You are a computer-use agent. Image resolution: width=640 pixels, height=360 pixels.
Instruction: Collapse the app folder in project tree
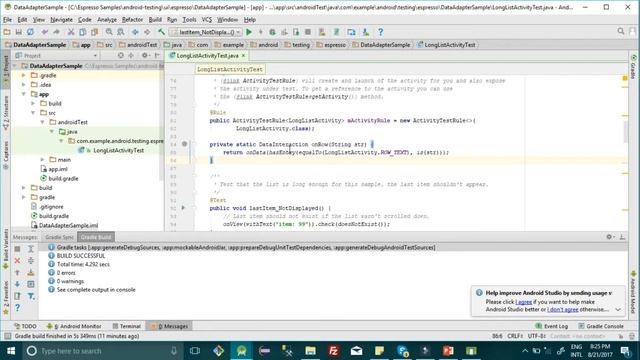point(24,94)
